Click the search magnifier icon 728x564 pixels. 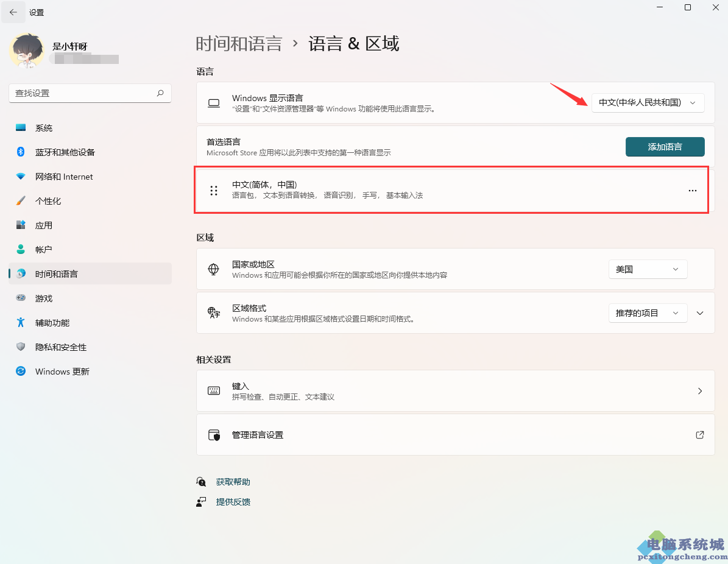[160, 93]
